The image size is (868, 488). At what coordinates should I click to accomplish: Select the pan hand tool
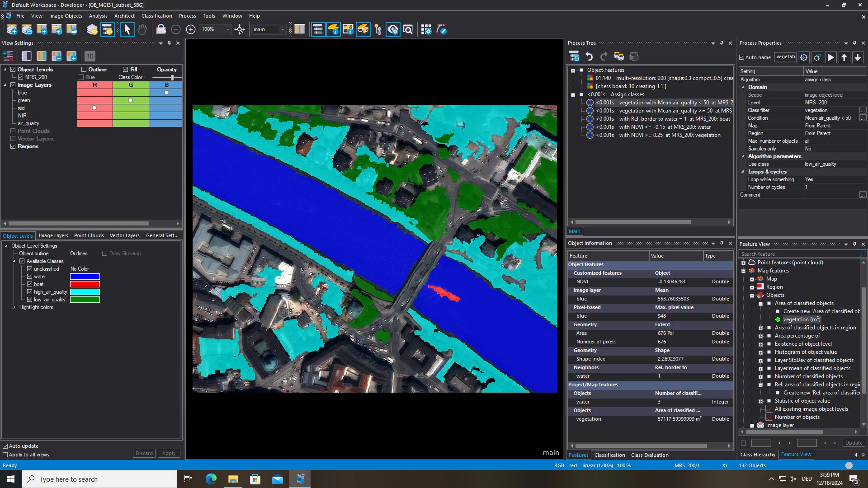pyautogui.click(x=142, y=30)
